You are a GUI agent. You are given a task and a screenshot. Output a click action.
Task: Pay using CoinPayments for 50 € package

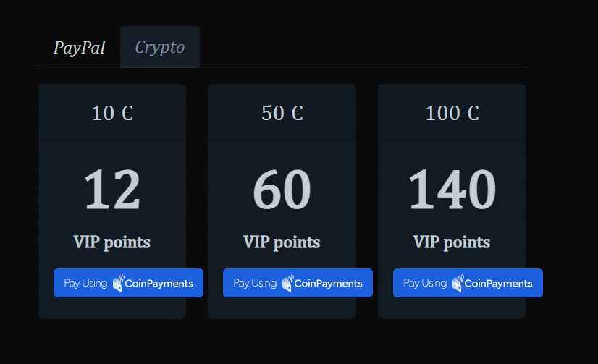click(x=298, y=283)
